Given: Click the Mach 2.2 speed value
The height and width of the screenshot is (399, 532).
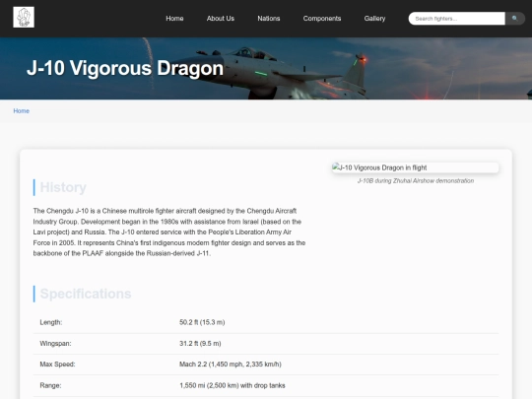Looking at the screenshot, I should tap(230, 365).
